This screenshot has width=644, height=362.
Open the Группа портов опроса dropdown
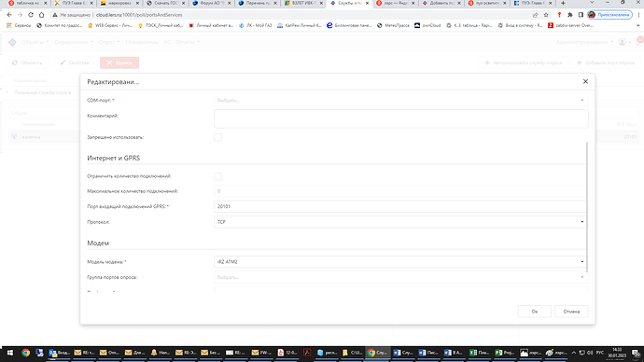[x=400, y=277]
